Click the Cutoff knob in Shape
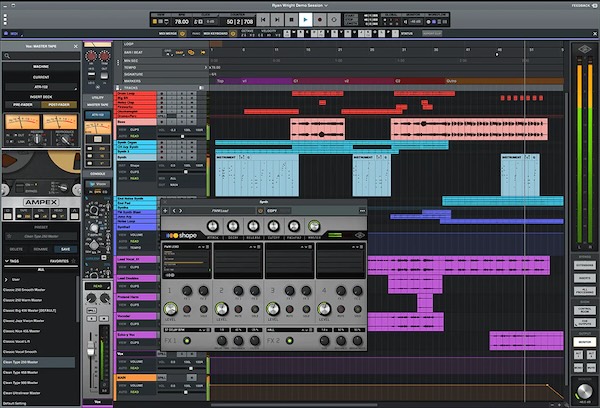This screenshot has width=600, height=408. pyautogui.click(x=273, y=226)
